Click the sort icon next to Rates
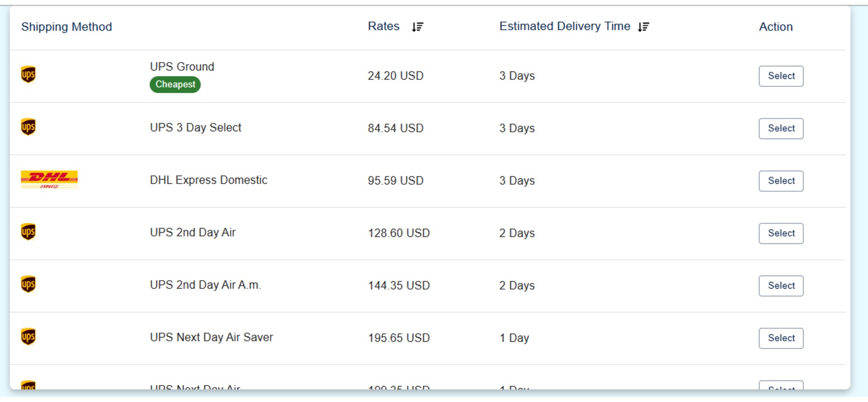 pos(417,27)
